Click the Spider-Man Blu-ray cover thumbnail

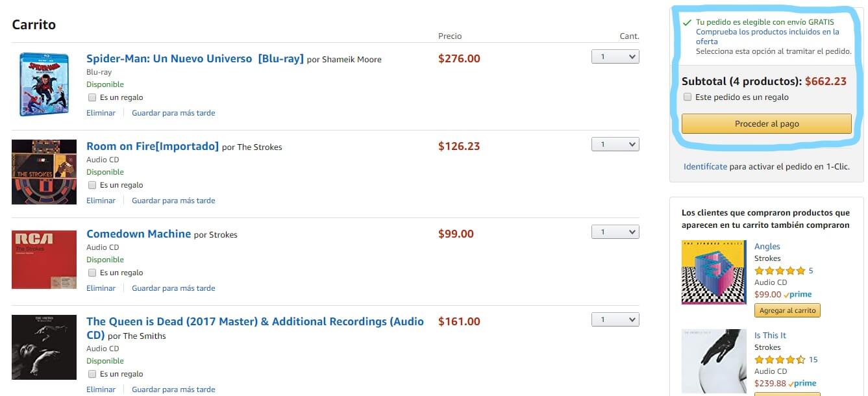click(x=44, y=84)
